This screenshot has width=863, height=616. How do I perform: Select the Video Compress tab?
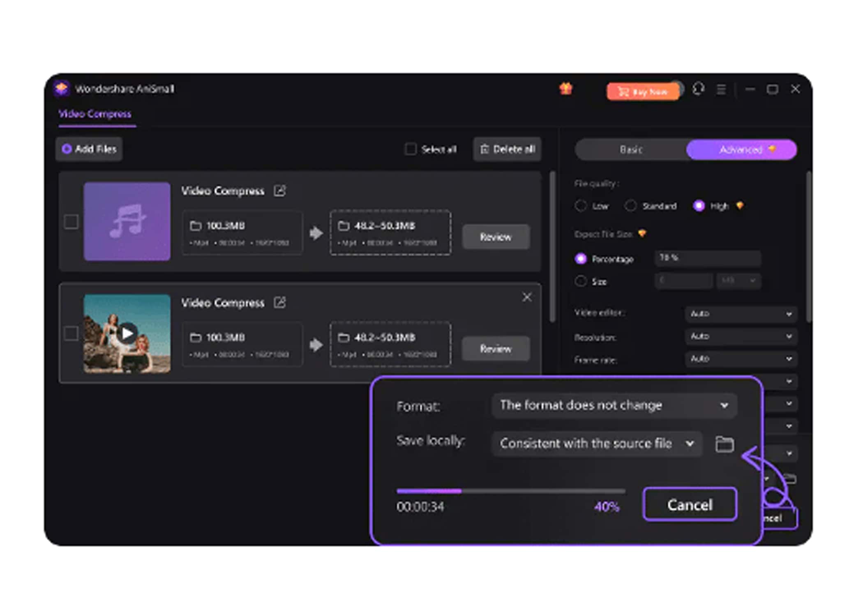[95, 114]
